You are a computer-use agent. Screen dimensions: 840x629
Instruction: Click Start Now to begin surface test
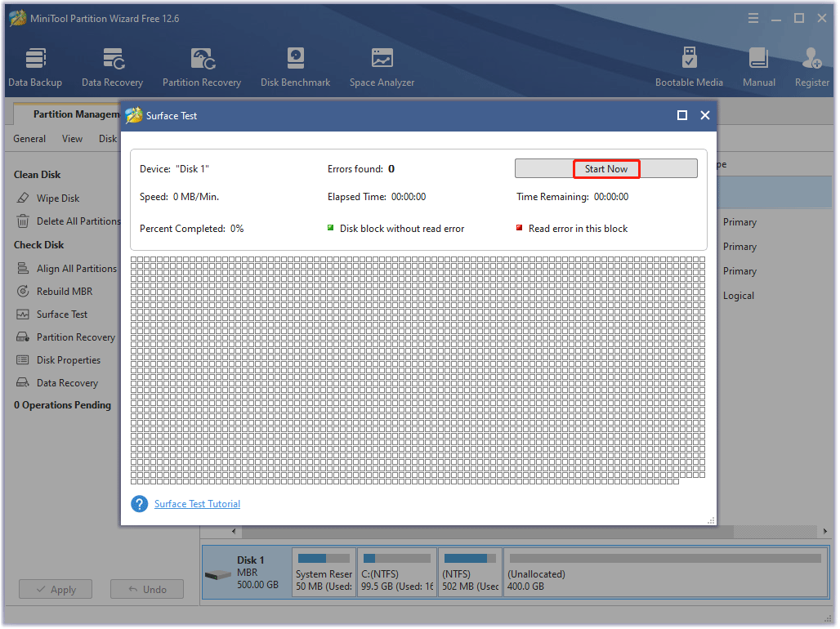[x=605, y=169]
